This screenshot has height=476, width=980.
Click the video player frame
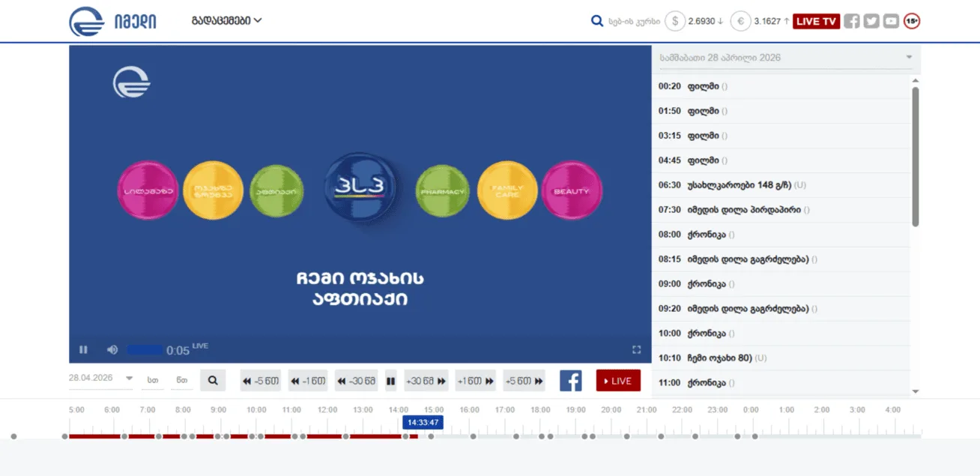360,204
